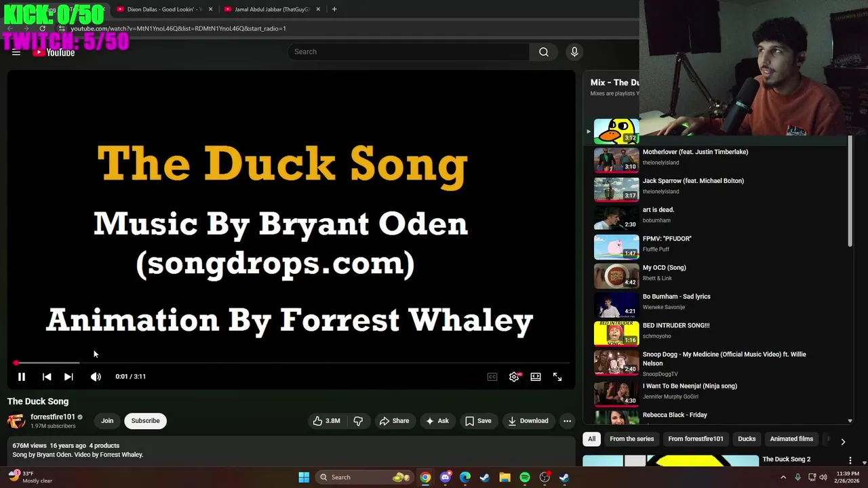Image resolution: width=868 pixels, height=488 pixels.
Task: Switch to Jamal Abdul Jabbar tab
Action: click(272, 9)
